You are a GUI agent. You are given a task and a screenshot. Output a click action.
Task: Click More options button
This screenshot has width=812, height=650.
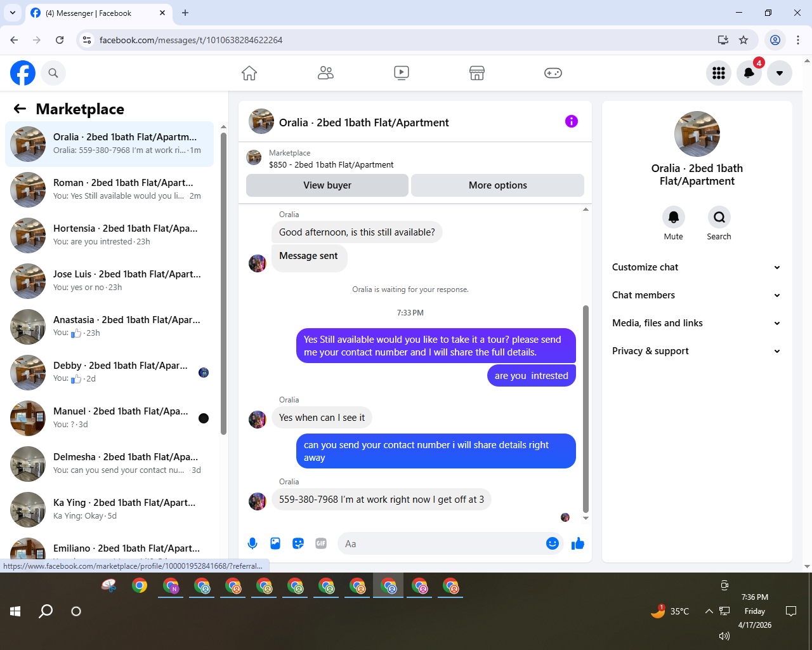498,185
